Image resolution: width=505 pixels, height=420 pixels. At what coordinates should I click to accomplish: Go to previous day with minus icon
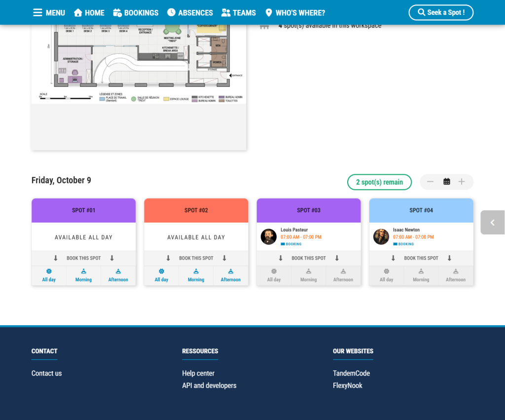pyautogui.click(x=430, y=182)
